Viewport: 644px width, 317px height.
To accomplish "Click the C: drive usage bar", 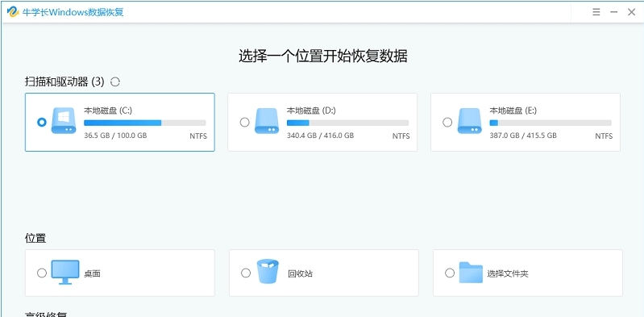I will point(145,123).
